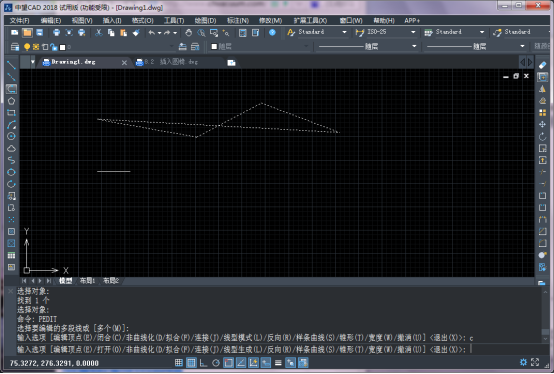Viewport: 554px width, 374px height.
Task: Select the Arc drawing tool
Action: tap(11, 125)
